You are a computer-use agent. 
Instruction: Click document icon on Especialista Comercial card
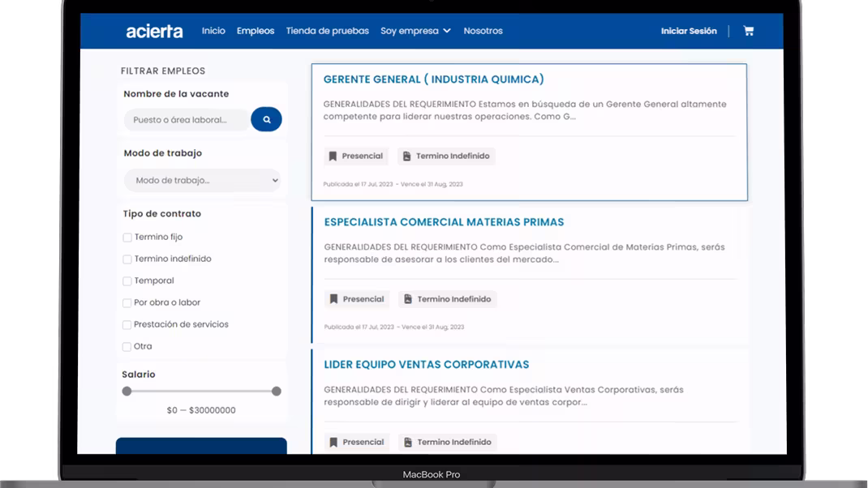pos(408,299)
